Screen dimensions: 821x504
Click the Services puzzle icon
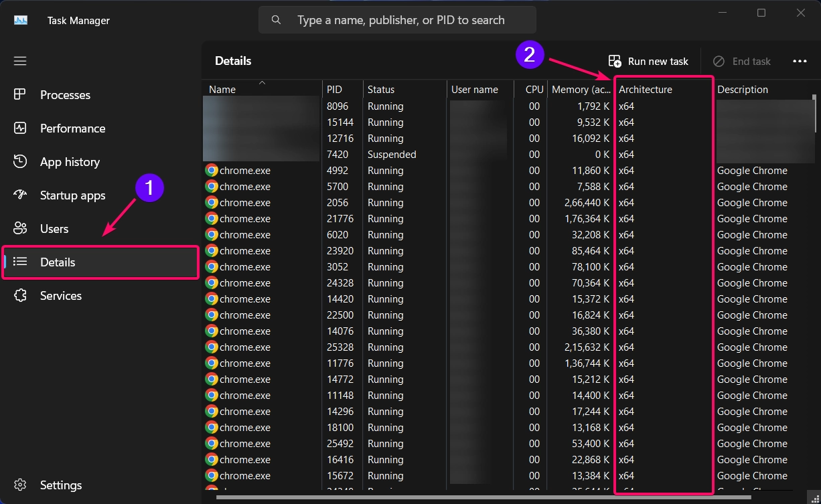pos(20,295)
